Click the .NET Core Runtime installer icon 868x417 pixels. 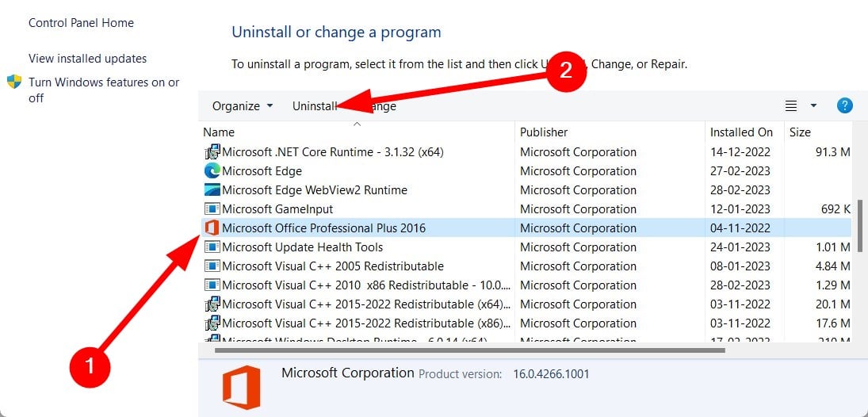coord(212,151)
